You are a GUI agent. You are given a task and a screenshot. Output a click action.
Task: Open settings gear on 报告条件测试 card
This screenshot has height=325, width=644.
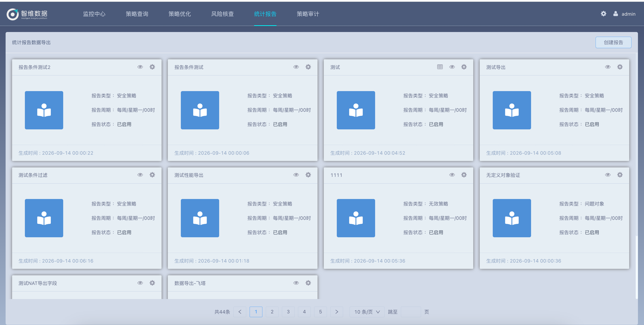[308, 67]
